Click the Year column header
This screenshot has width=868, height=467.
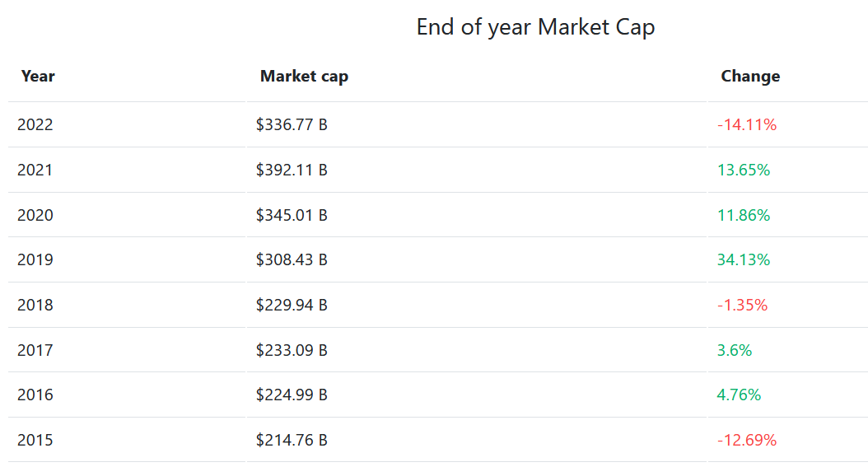(x=38, y=77)
